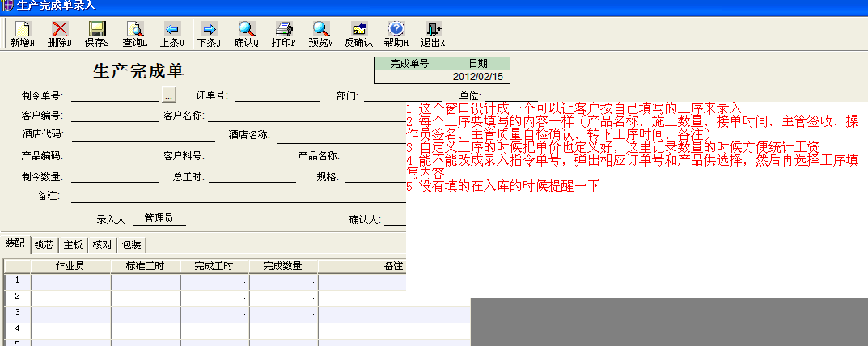Click the 客户编号 input field
The width and height of the screenshot is (868, 346).
[x=115, y=116]
